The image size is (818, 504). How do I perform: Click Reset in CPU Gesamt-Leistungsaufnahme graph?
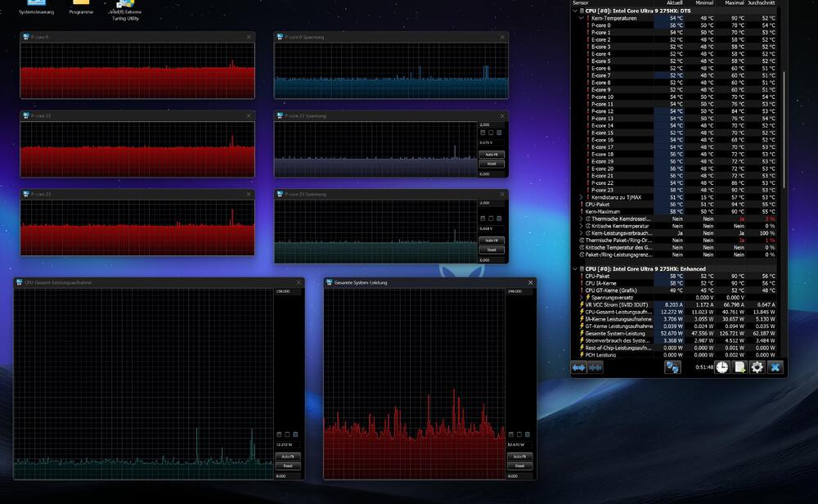(x=287, y=466)
